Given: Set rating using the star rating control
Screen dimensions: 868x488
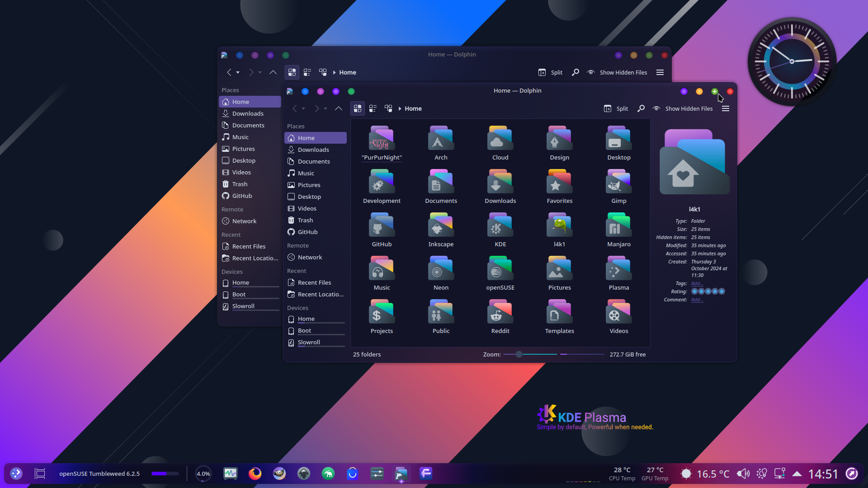Looking at the screenshot, I should click(708, 291).
